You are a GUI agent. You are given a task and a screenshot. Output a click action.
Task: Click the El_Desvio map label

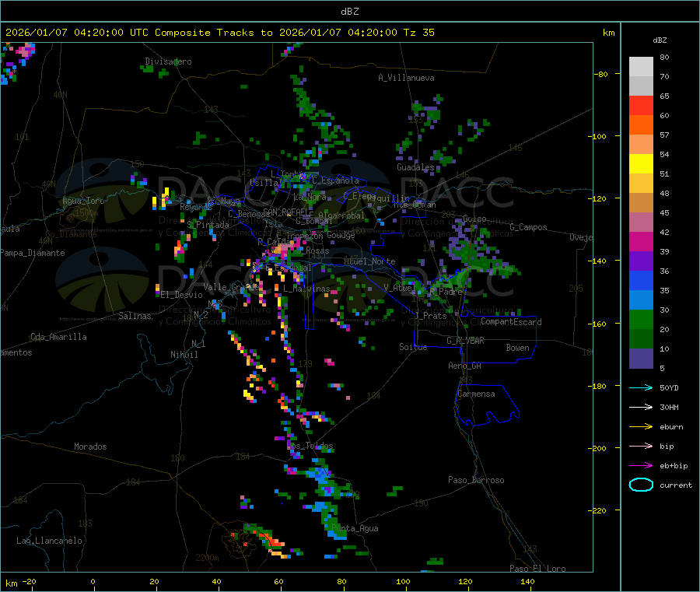point(182,295)
